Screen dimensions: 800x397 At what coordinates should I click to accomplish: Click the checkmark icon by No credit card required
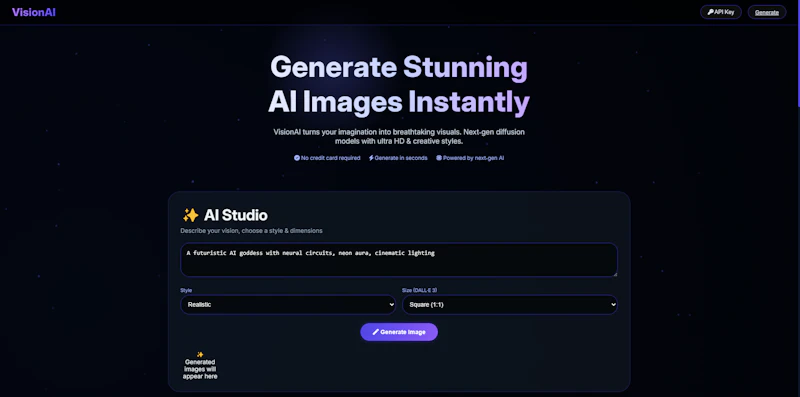coord(297,158)
